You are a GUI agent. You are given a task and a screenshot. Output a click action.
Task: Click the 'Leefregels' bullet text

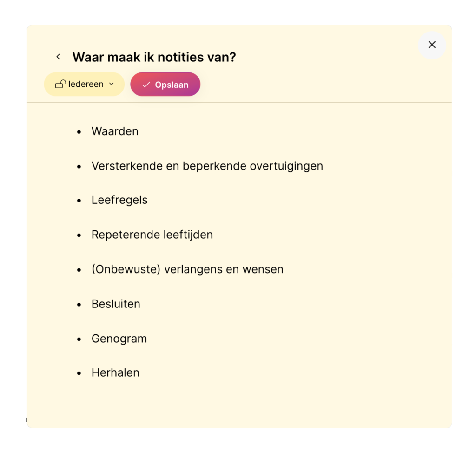[x=119, y=200]
